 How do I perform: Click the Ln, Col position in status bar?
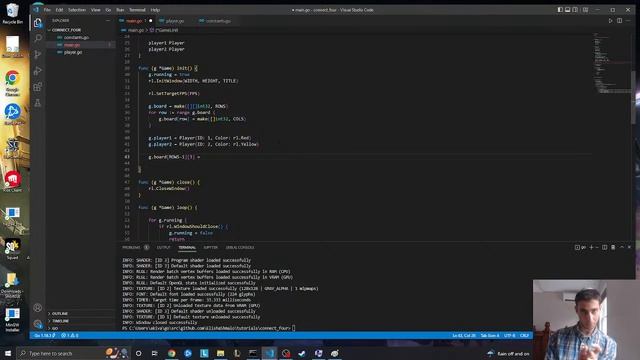pos(464,336)
